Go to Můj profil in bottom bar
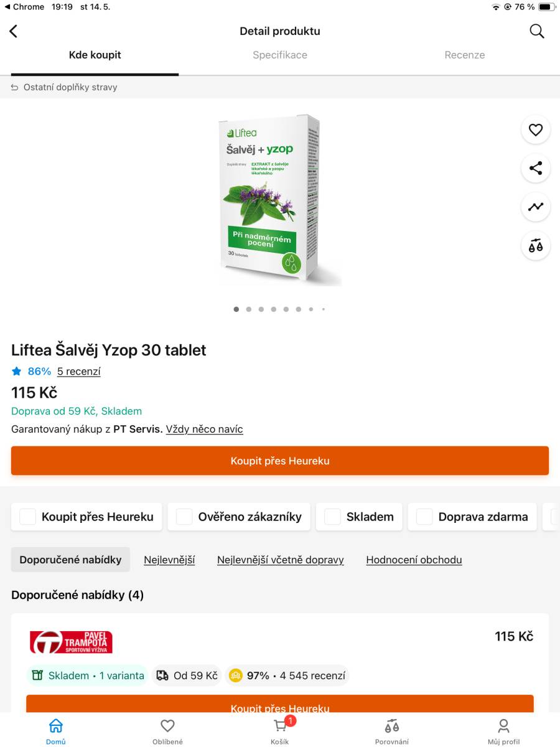 tap(503, 731)
